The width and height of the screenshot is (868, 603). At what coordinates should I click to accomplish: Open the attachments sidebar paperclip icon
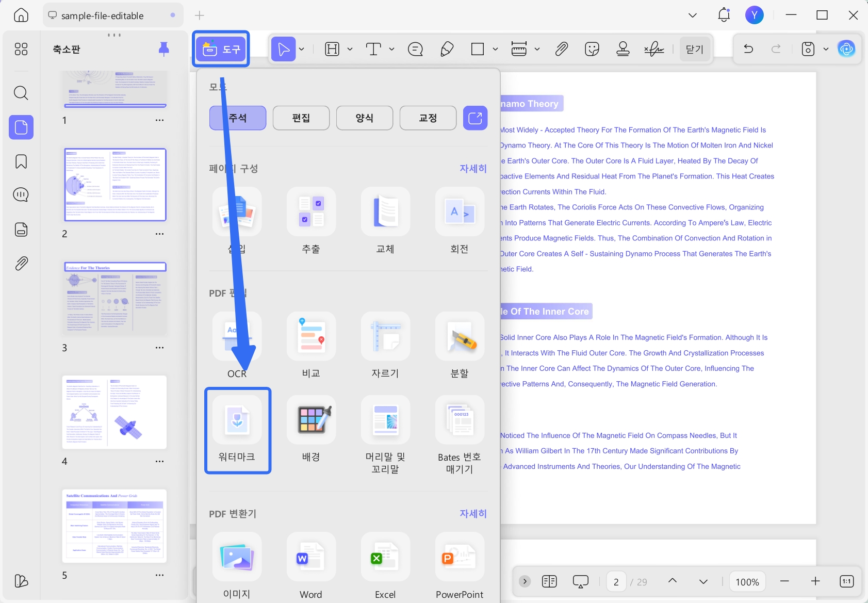click(21, 264)
